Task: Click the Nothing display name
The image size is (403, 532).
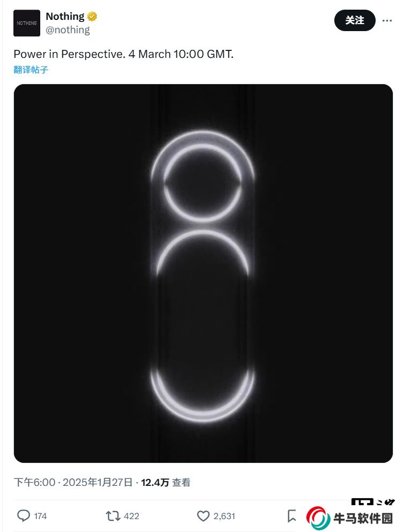Action: (x=65, y=16)
